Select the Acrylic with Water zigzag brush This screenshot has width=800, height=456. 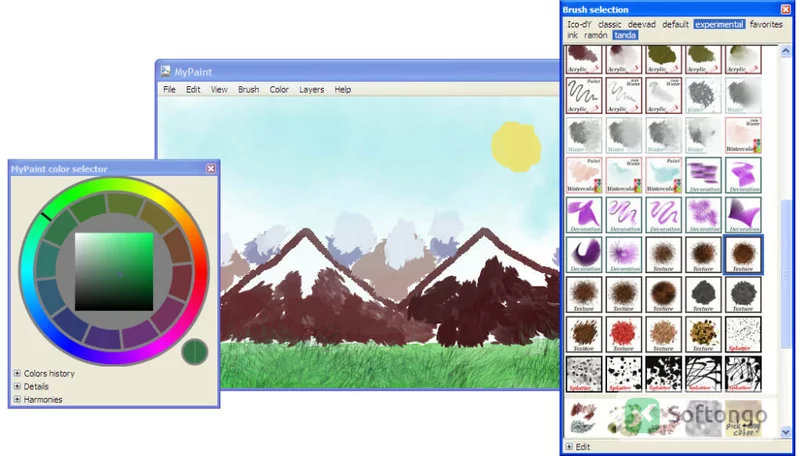(623, 95)
